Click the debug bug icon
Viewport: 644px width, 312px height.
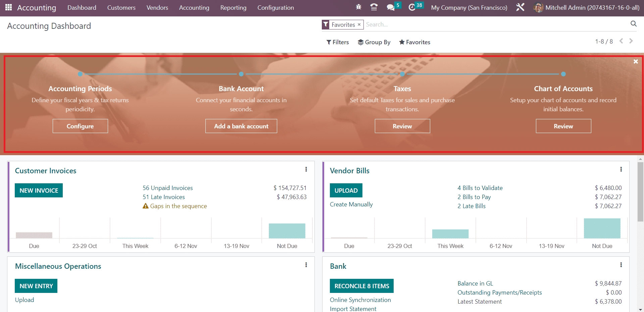coord(358,7)
